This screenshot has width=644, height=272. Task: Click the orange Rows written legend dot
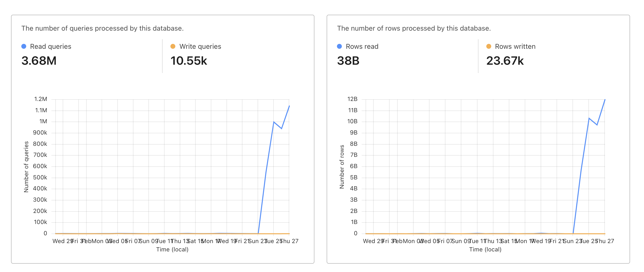pos(489,46)
